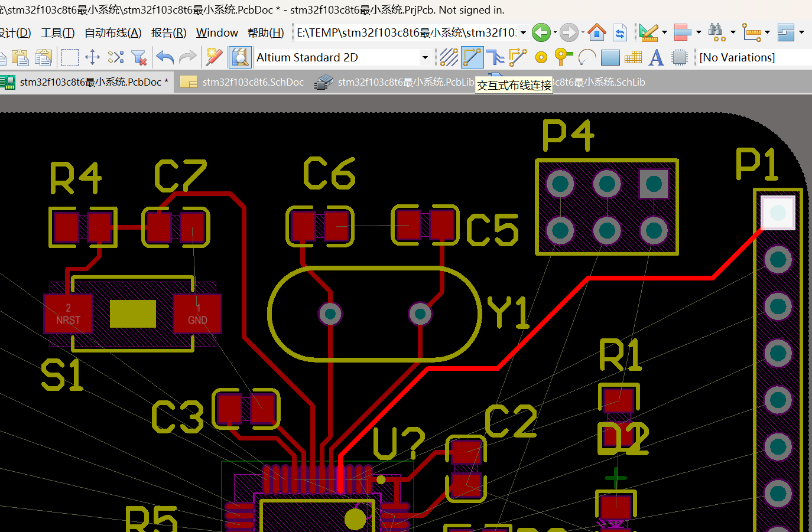Open the 报告(R) menu
This screenshot has height=532, width=812.
[168, 32]
